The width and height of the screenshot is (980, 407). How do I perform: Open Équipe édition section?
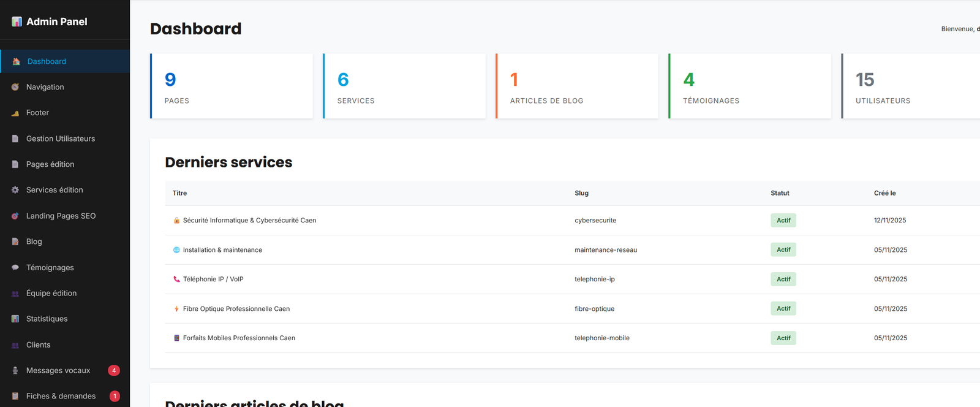65,293
